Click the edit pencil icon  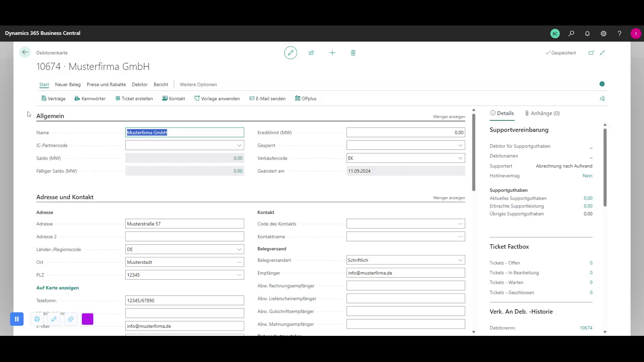tap(290, 53)
